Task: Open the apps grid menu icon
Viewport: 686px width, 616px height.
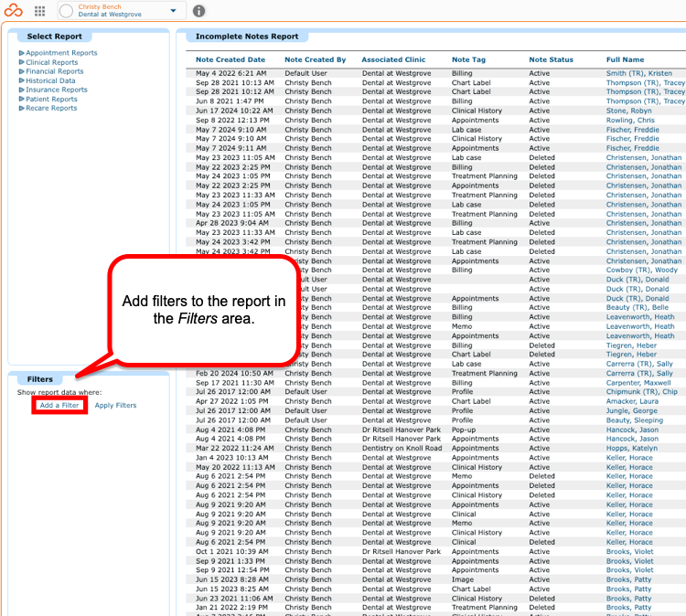Action: click(x=40, y=11)
